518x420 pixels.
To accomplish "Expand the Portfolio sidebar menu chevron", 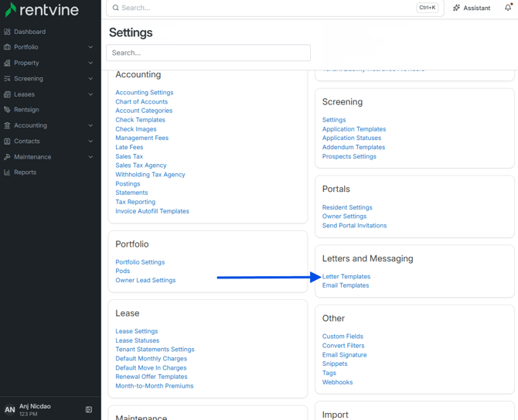I will point(90,47).
